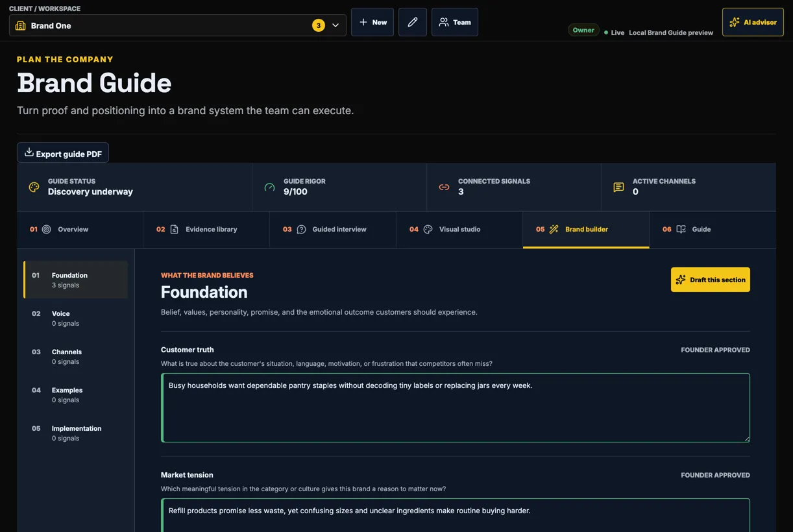793x532 pixels.
Task: Open the Team button
Action: (x=455, y=22)
